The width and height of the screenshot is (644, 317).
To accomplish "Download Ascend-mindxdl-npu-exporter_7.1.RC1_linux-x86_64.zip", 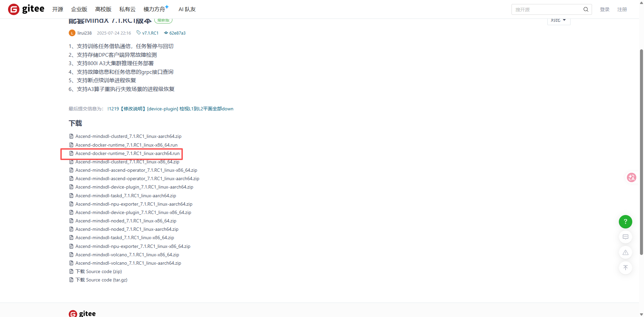I will click(x=133, y=246).
